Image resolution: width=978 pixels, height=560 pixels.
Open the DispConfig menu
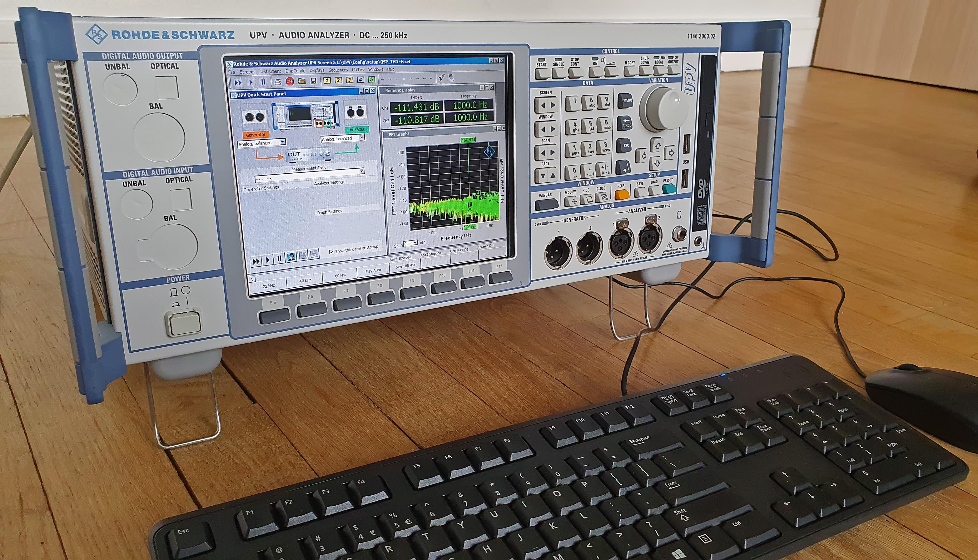point(295,71)
